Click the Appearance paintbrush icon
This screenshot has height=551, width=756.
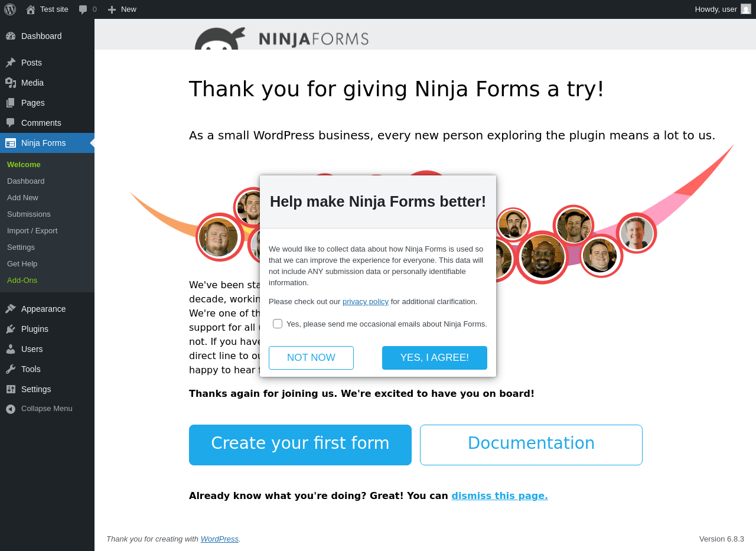[11, 309]
